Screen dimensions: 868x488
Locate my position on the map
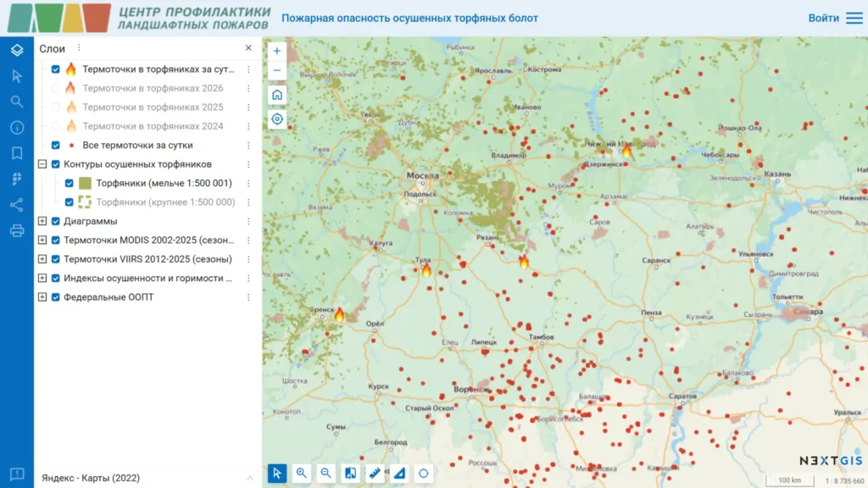(277, 119)
